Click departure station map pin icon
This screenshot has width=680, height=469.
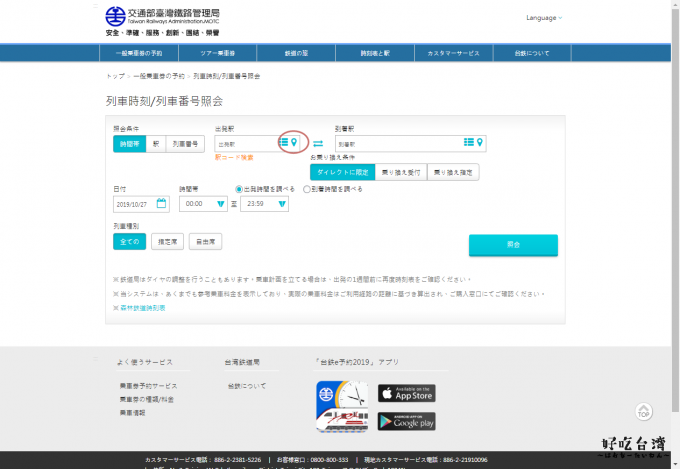click(x=294, y=143)
